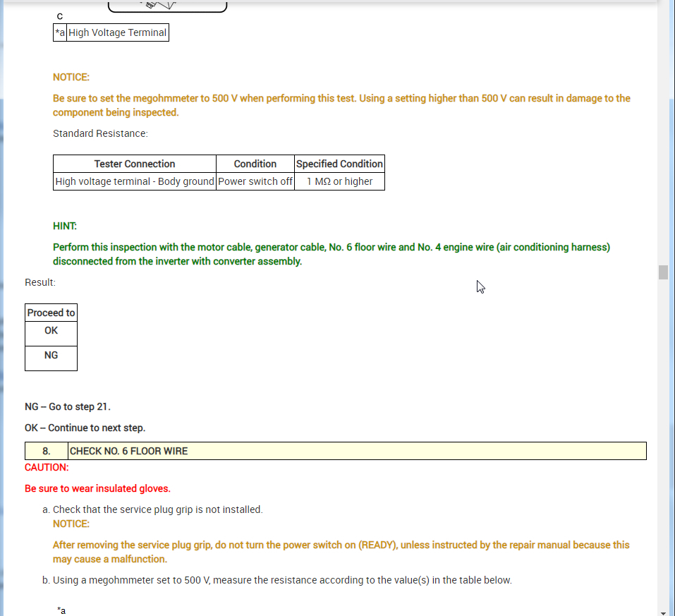Click the 'High Voltage Terminal' legend cell

[x=118, y=32]
